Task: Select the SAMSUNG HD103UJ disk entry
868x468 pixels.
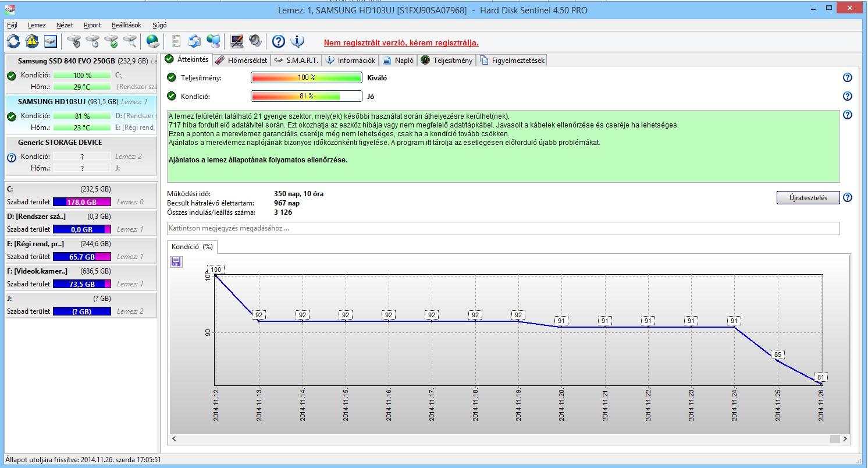Action: [81, 115]
